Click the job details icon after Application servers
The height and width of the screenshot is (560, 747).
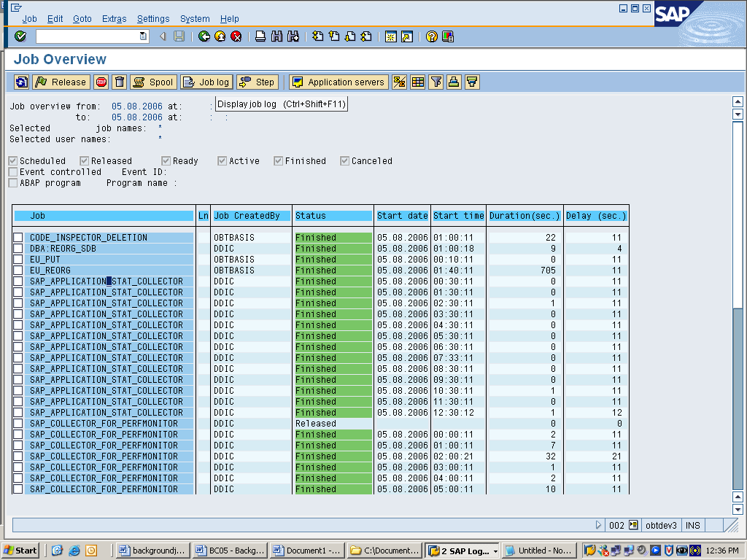point(399,82)
